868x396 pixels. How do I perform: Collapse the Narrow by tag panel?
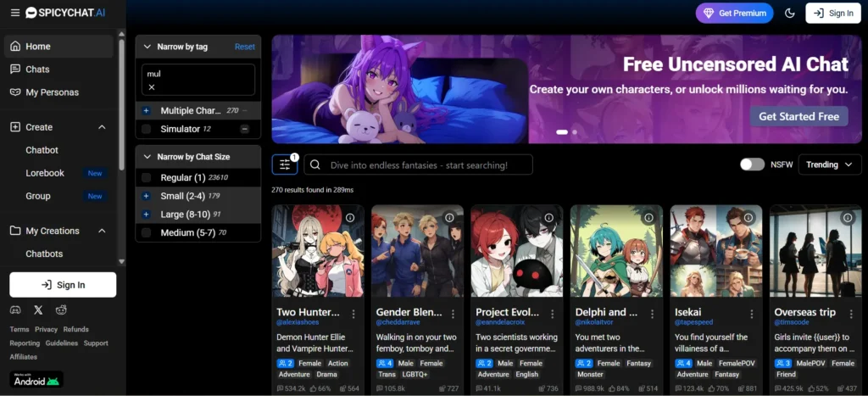click(x=147, y=47)
